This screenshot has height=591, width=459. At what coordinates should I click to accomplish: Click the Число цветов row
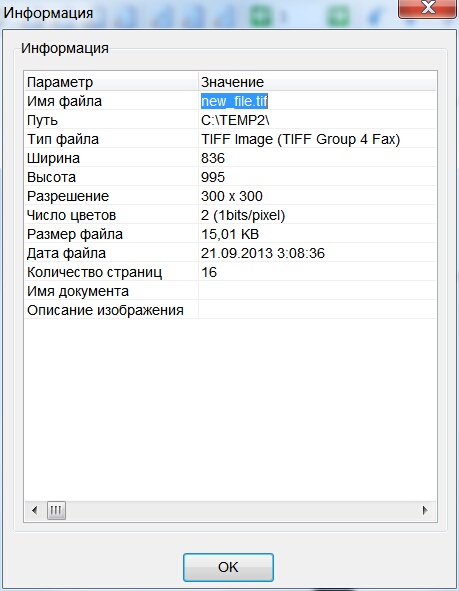(x=230, y=215)
